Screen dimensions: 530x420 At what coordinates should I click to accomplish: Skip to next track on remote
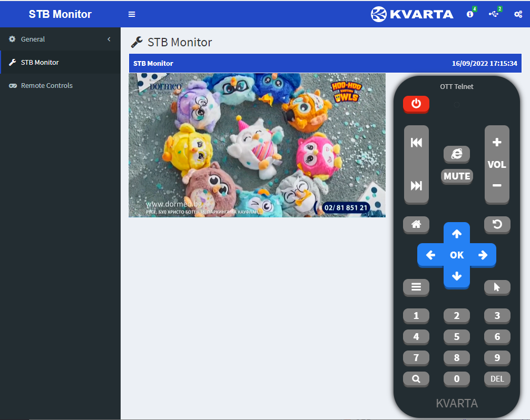[x=416, y=185]
